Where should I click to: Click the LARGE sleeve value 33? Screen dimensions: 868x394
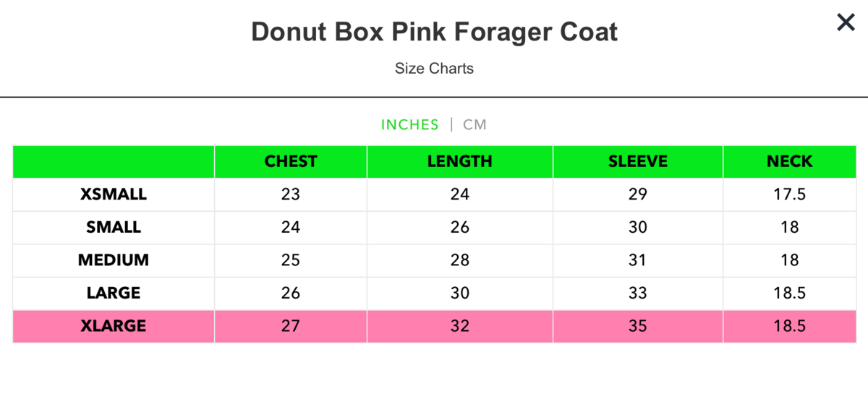pyautogui.click(x=637, y=293)
